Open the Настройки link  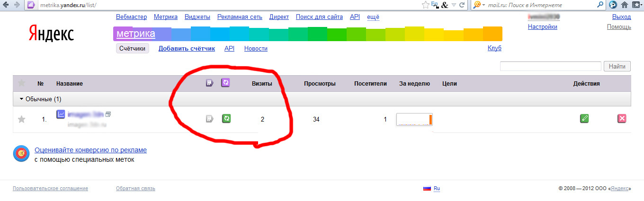click(543, 27)
